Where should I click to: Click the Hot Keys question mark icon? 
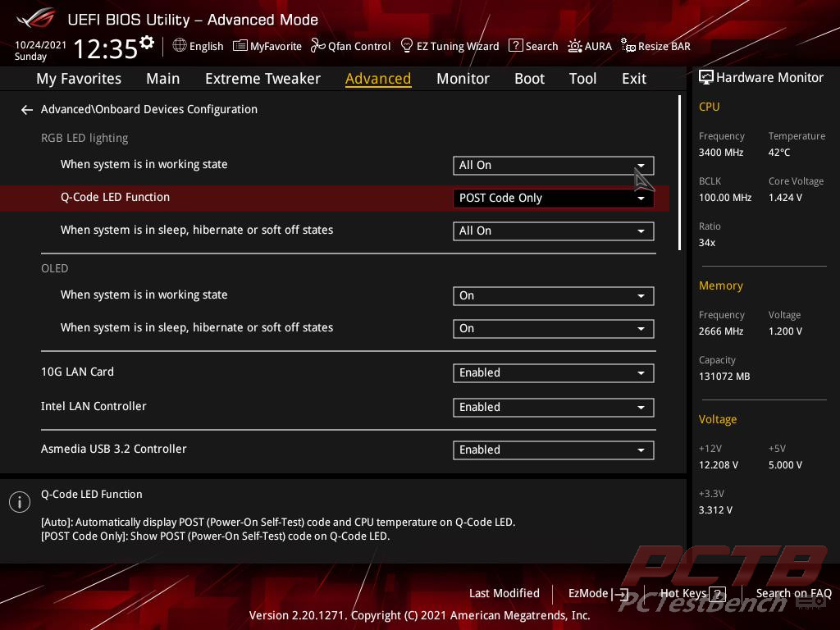717,594
